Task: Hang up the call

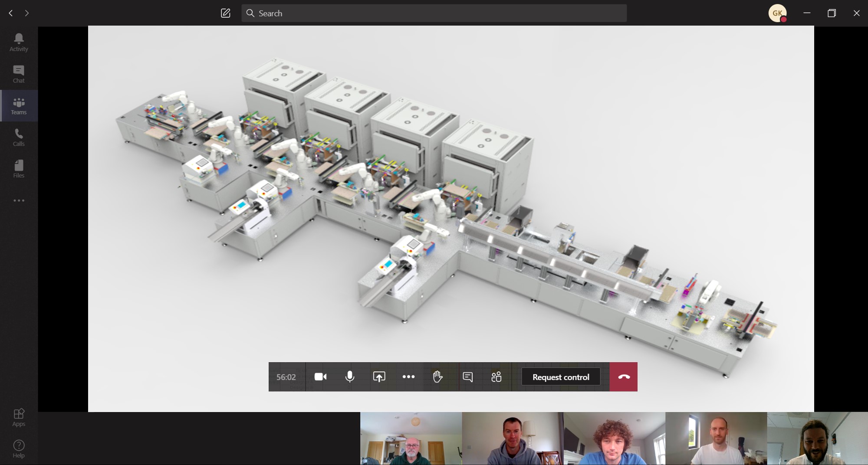Action: (x=623, y=377)
